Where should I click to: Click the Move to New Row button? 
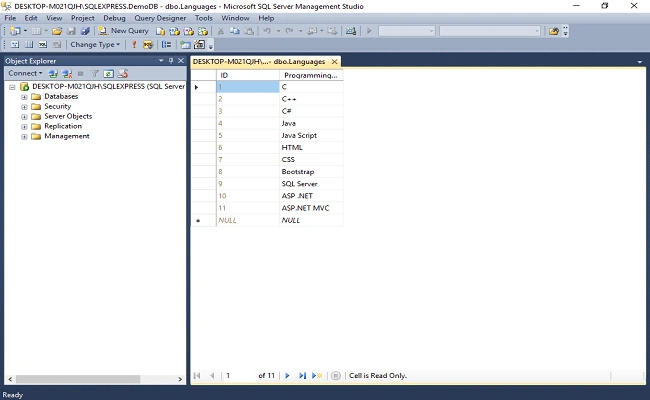pyautogui.click(x=317, y=376)
